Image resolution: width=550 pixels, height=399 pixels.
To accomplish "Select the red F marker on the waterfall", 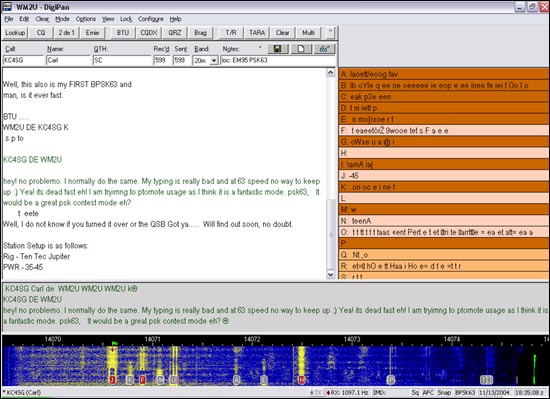I will (x=142, y=380).
